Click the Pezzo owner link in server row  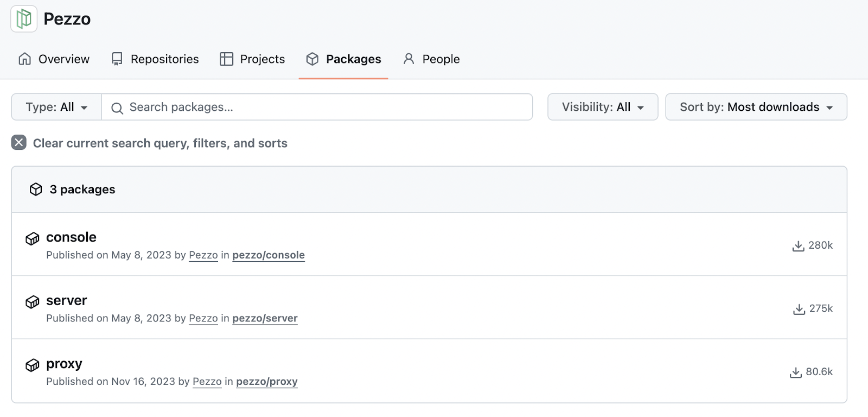point(203,319)
